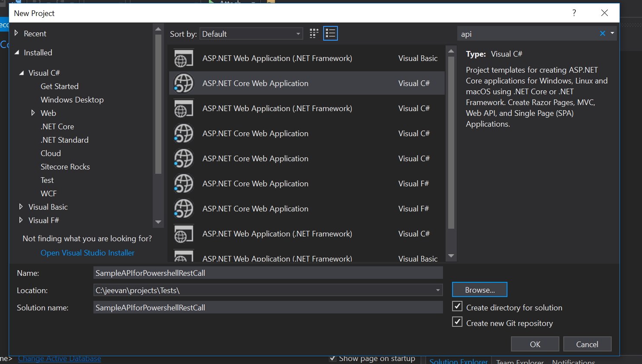Screen dimensions: 642x364
Task: Clear the api search text
Action: (x=602, y=33)
